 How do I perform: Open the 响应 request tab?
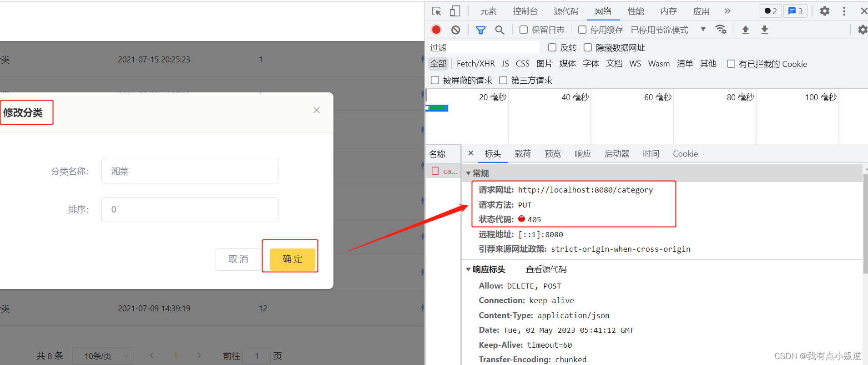pos(583,154)
